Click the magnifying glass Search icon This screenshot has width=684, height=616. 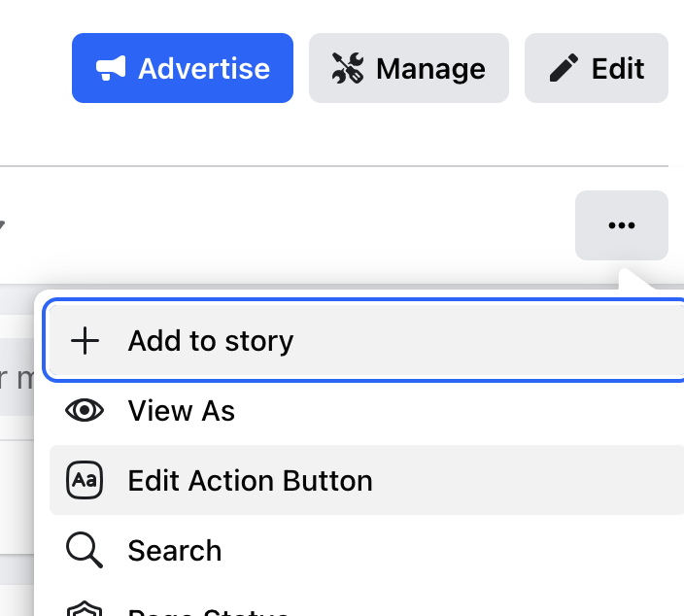coord(85,550)
